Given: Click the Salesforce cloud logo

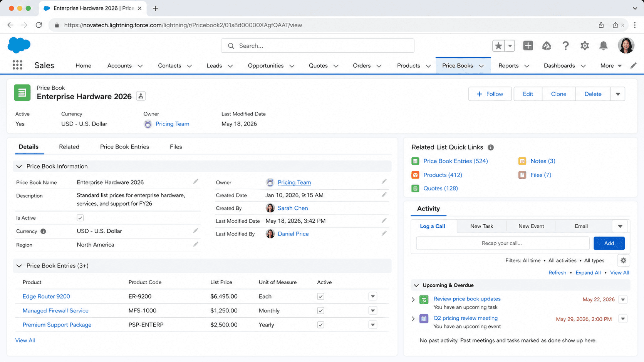Looking at the screenshot, I should click(x=19, y=45).
